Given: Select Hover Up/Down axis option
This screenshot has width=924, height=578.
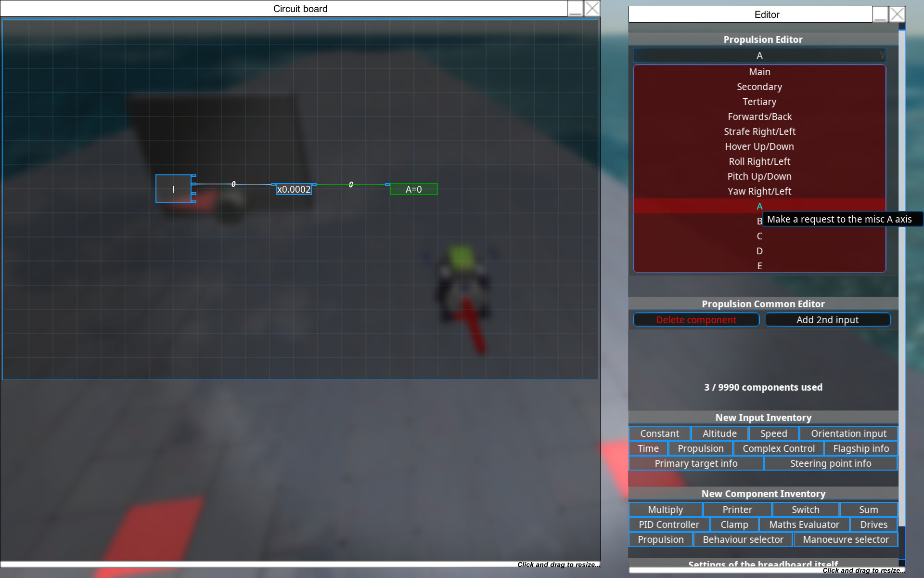Looking at the screenshot, I should tap(759, 146).
